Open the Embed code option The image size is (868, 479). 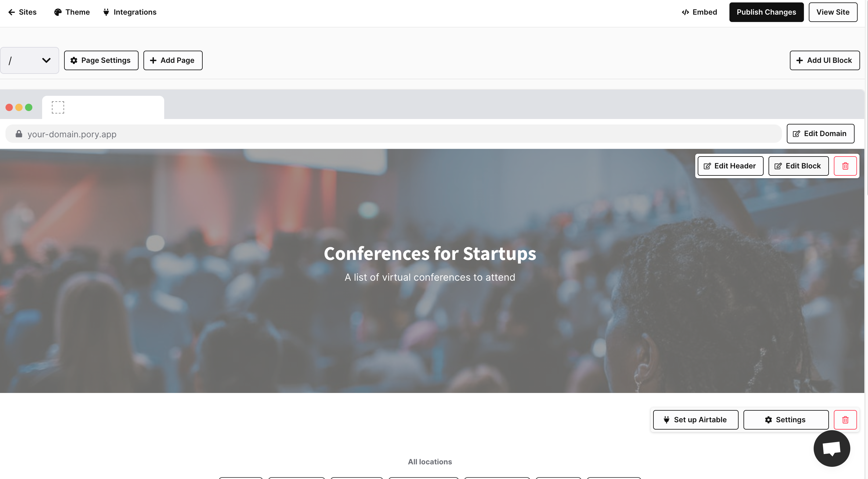coord(699,12)
